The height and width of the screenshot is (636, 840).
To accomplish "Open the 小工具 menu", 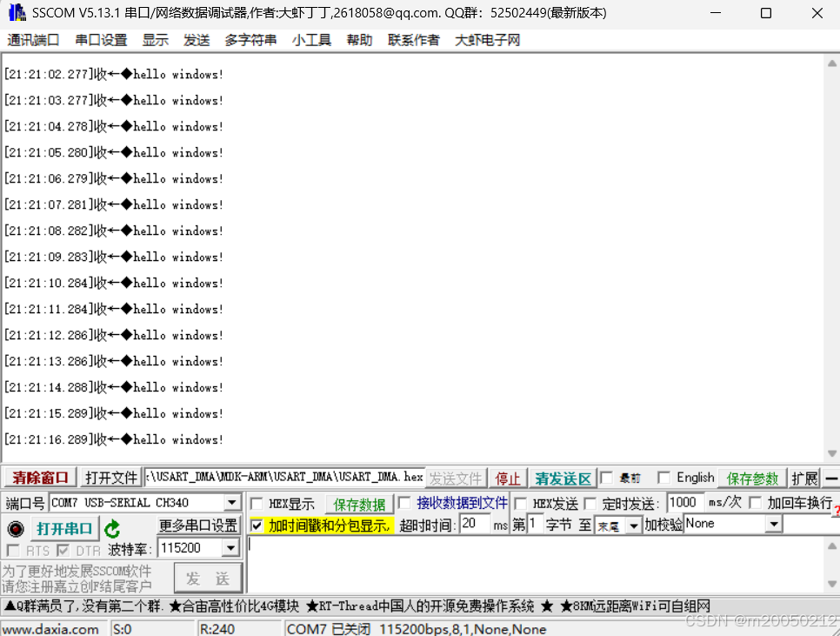I will pos(310,39).
